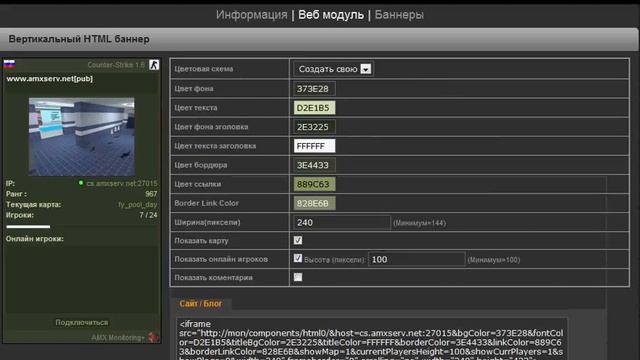The height and width of the screenshot is (360, 640).
Task: Click the Russian flag icon in banner
Action: [x=9, y=64]
